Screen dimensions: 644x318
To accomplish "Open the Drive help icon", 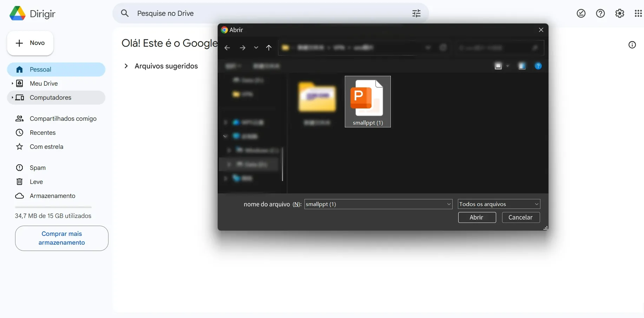I will pyautogui.click(x=600, y=13).
